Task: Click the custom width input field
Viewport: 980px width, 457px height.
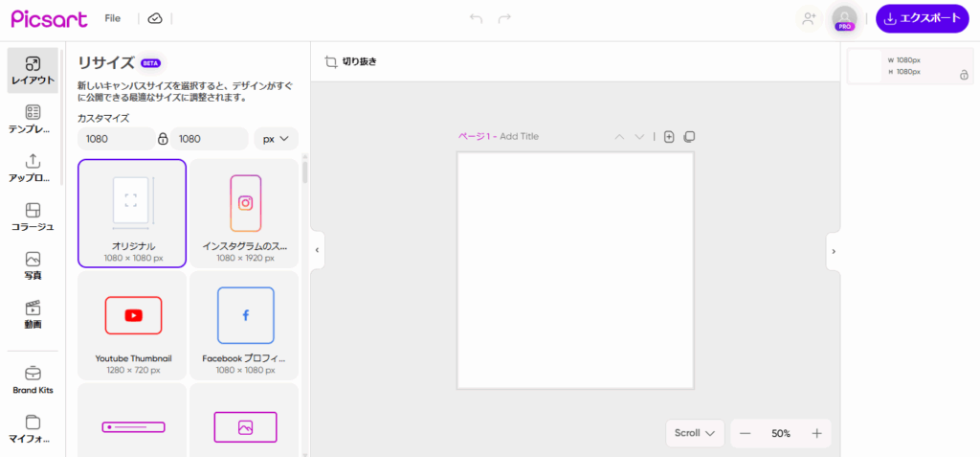Action: [x=116, y=139]
